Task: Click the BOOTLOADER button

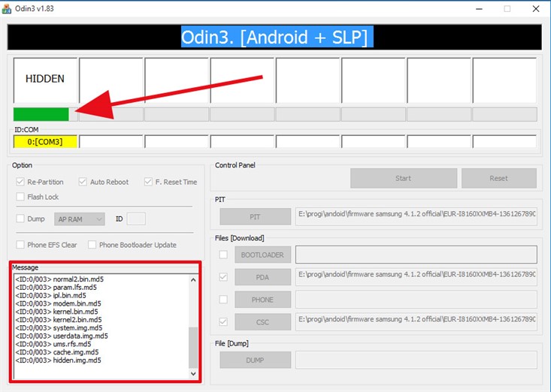Action: pos(262,255)
